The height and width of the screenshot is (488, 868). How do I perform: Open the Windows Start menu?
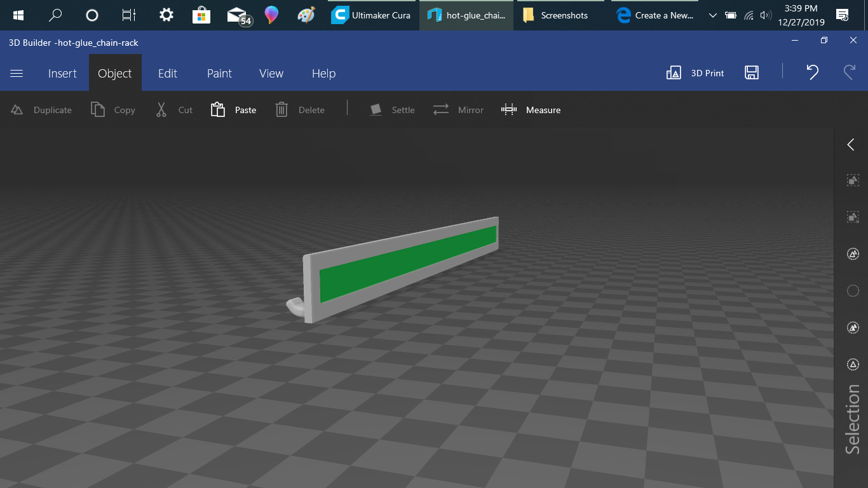pos(18,15)
